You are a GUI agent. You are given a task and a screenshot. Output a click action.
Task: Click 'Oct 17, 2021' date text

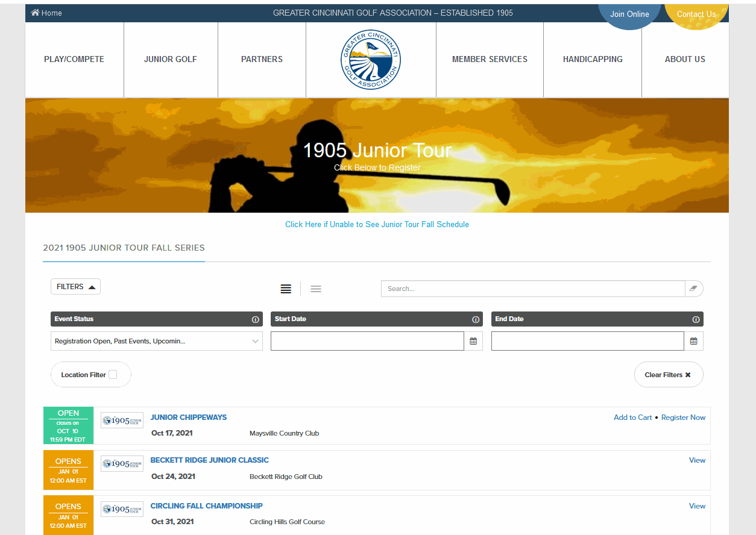coord(172,433)
